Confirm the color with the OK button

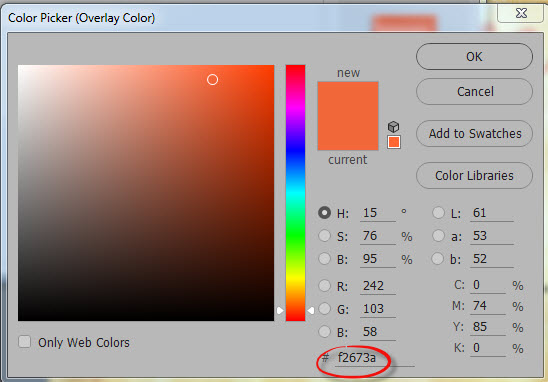(x=474, y=57)
